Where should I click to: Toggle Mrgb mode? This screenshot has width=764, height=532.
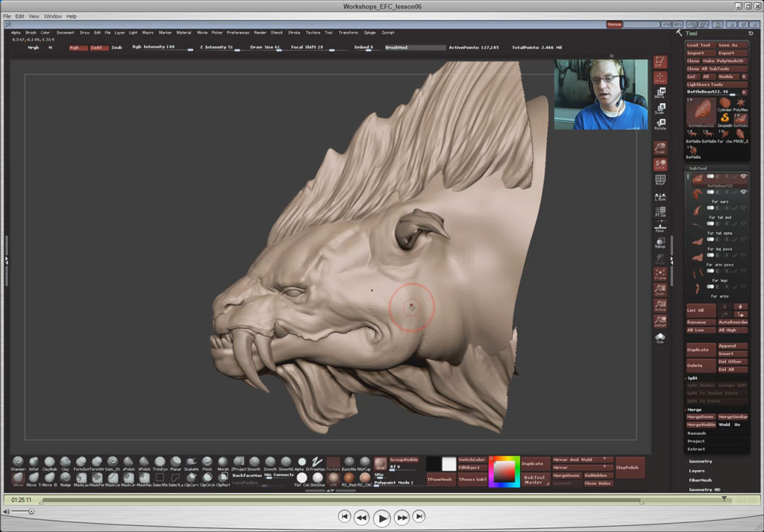33,48
